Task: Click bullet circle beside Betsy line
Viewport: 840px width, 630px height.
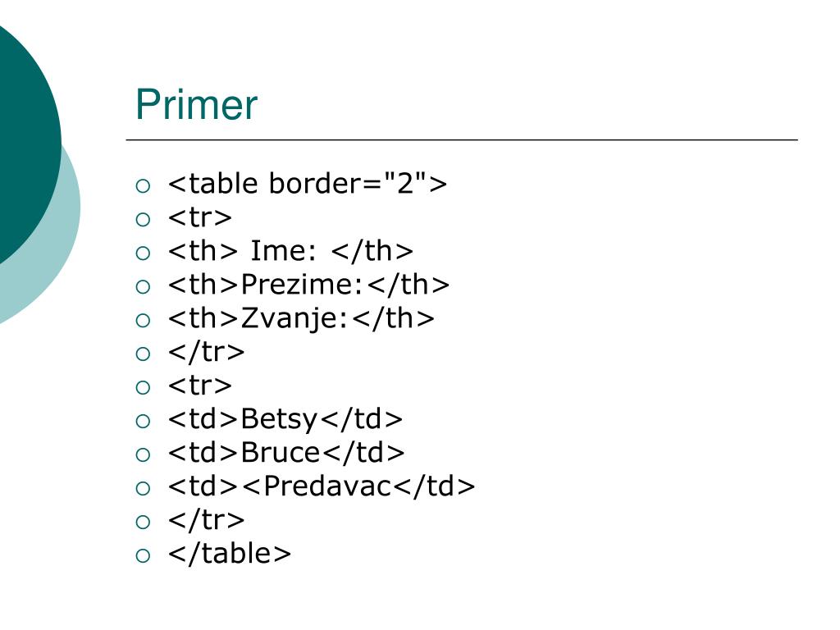Action: [x=143, y=421]
